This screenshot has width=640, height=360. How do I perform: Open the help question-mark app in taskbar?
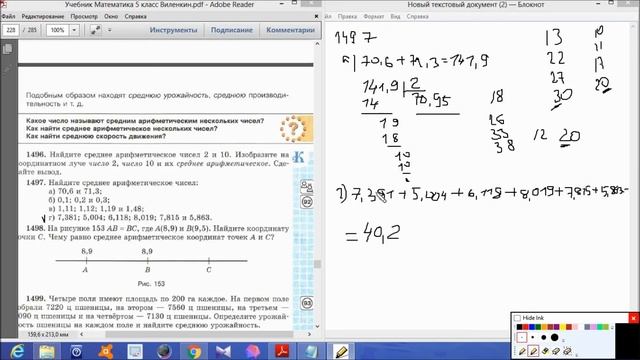tap(76, 351)
